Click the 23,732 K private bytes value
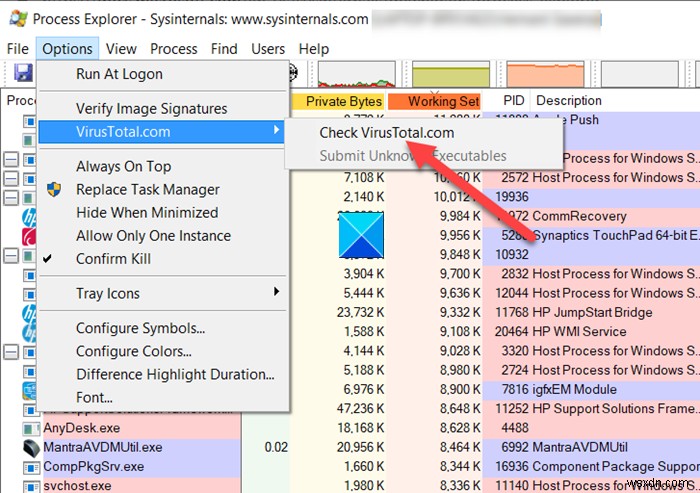 (361, 313)
